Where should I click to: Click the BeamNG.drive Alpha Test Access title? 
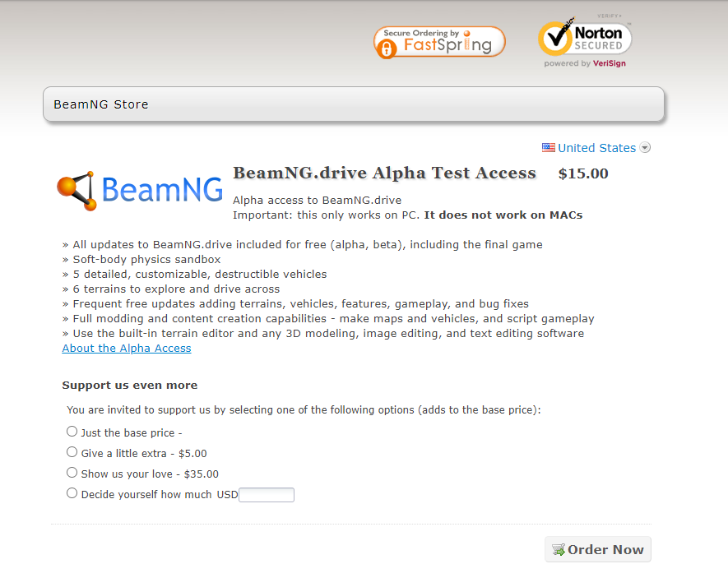pyautogui.click(x=384, y=173)
